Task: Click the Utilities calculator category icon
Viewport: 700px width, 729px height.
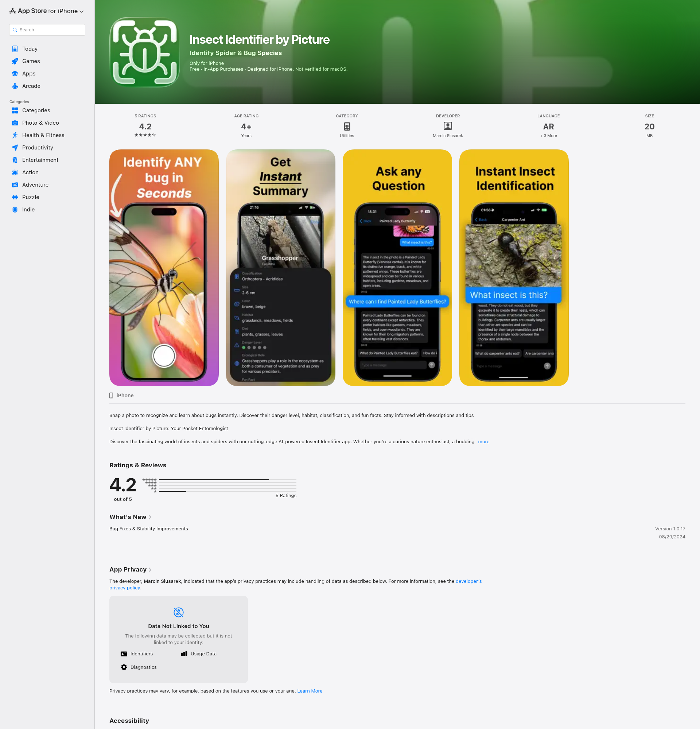Action: click(347, 126)
